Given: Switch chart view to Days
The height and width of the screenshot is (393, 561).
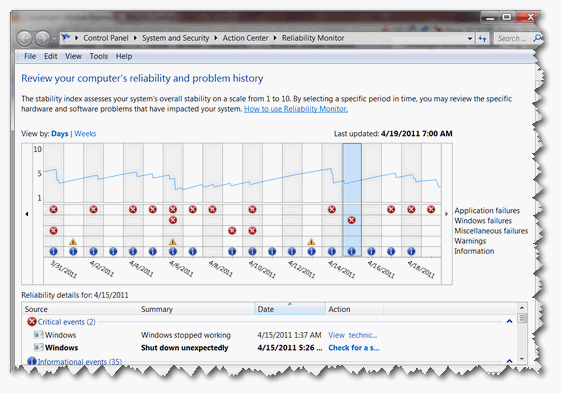Looking at the screenshot, I should [x=59, y=134].
